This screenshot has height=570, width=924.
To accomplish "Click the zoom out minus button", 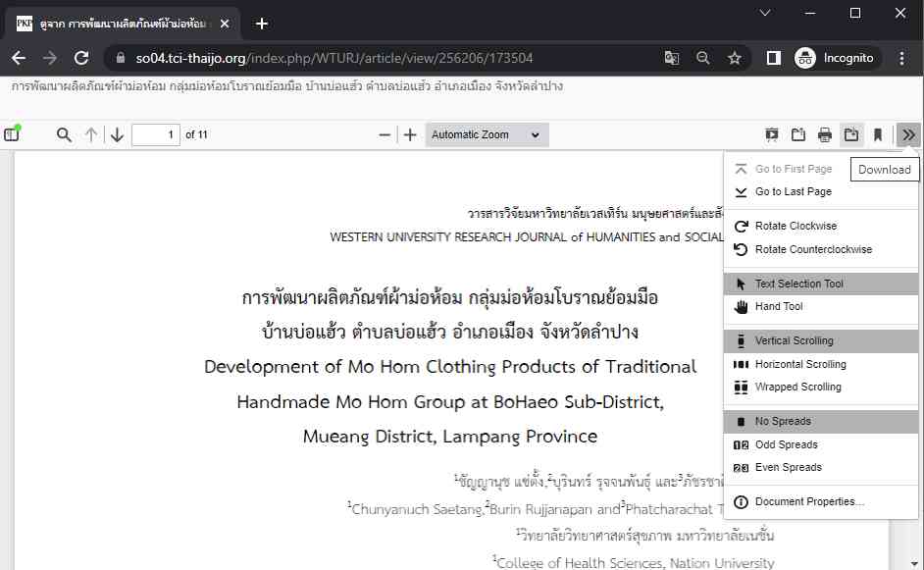I will 385,134.
